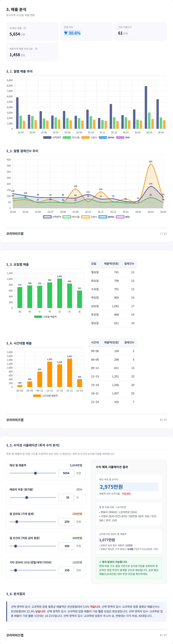Screen dimensions: 173x644
Task: Select the 금요일 table row
Action: [113, 306]
